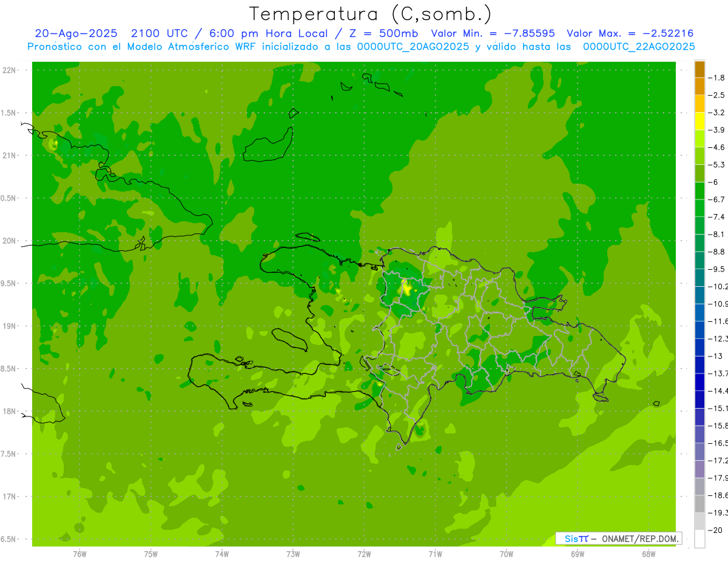Click the dark orange swatch above -1.8

[700, 69]
